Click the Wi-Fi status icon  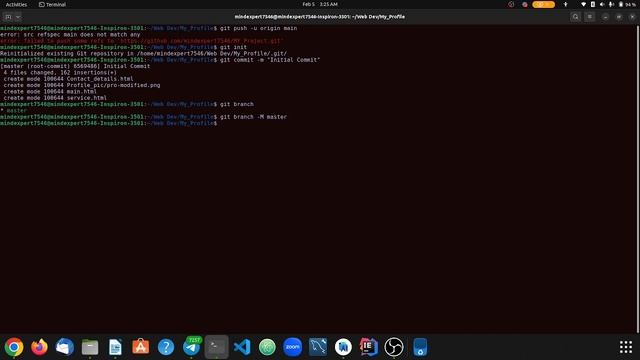click(x=583, y=4)
